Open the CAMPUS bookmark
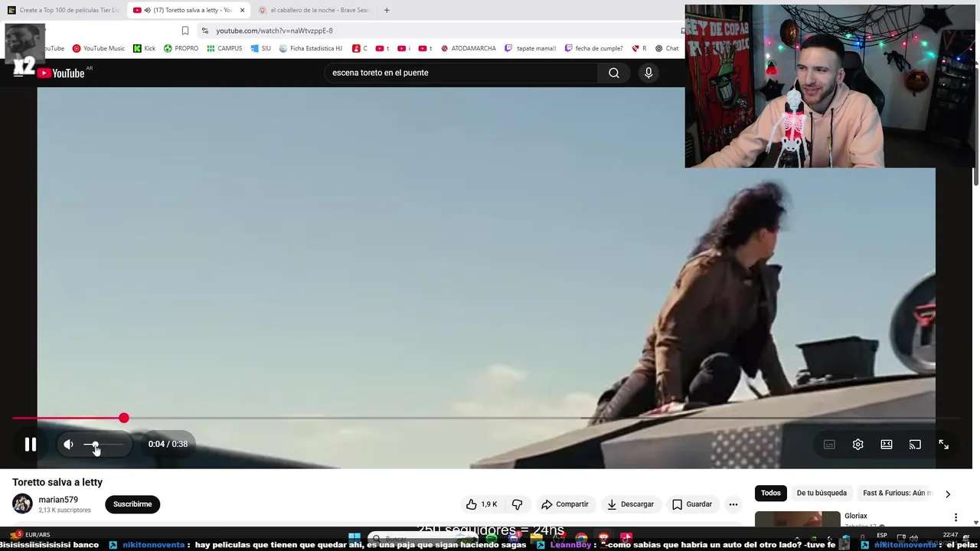Screen dimensions: 980x551 224,48
